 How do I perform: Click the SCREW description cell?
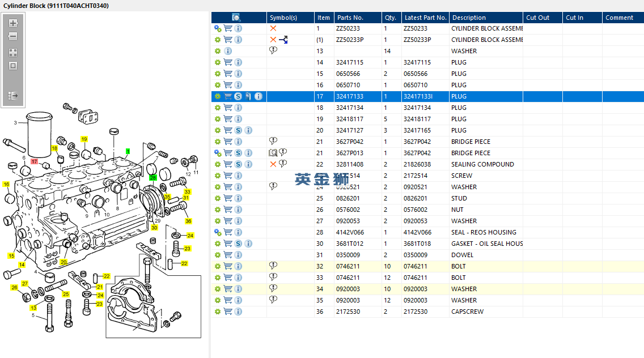coord(461,176)
